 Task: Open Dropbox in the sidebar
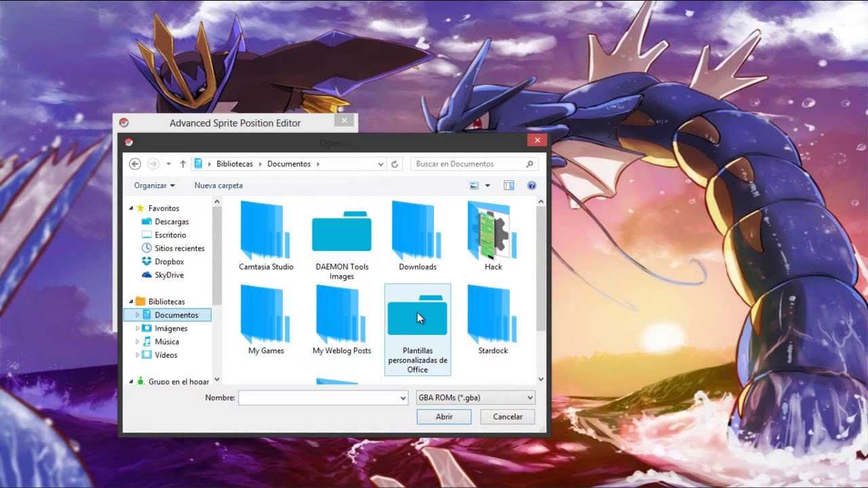(169, 262)
